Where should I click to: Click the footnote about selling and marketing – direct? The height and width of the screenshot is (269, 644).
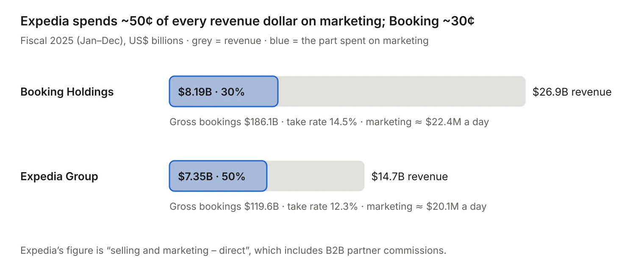(x=233, y=250)
